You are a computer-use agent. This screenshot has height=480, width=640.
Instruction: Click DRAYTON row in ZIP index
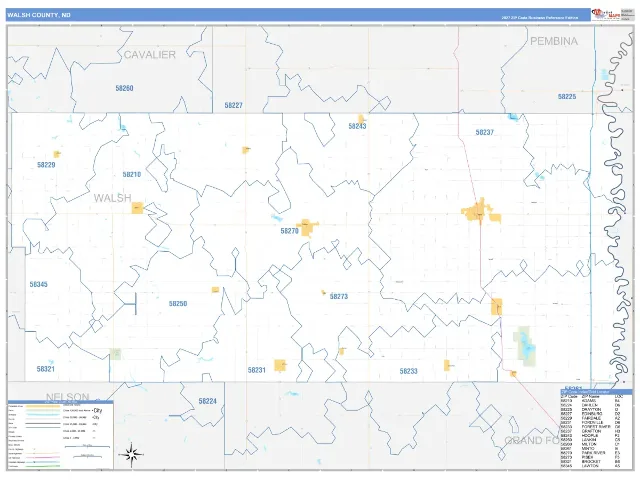pyautogui.click(x=592, y=409)
